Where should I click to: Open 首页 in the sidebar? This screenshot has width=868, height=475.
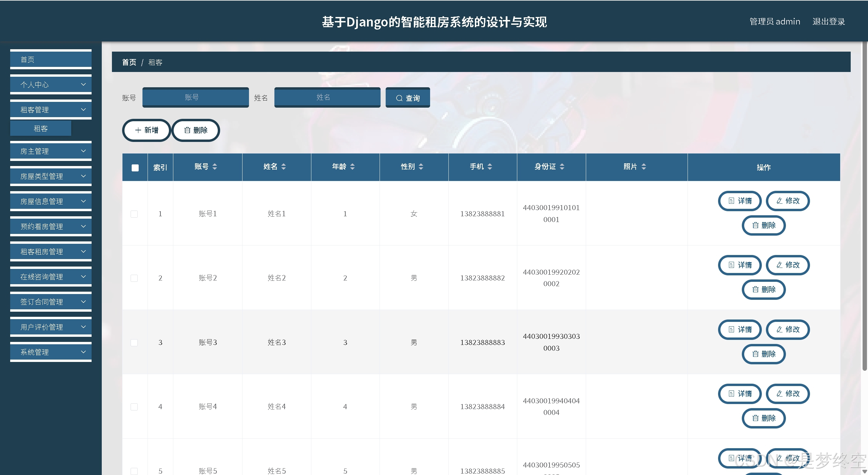[51, 59]
